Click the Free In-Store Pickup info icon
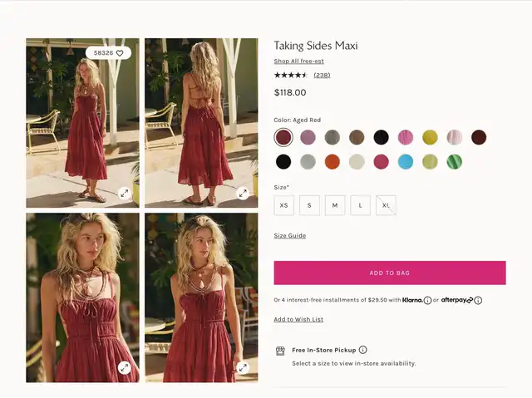This screenshot has width=532, height=398. tap(362, 350)
